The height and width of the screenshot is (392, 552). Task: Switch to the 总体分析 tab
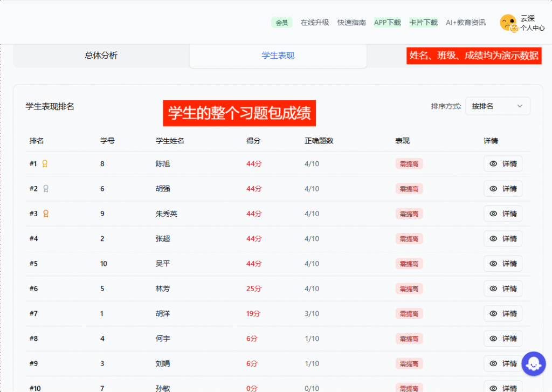tap(101, 56)
